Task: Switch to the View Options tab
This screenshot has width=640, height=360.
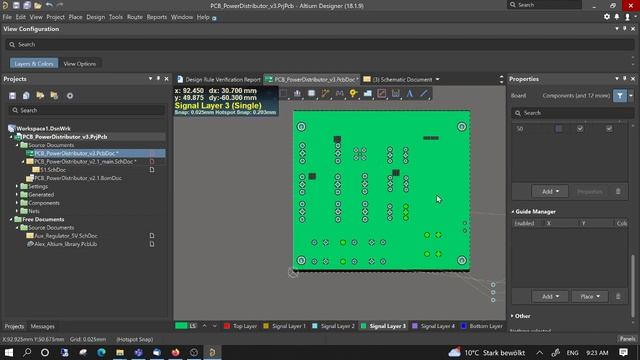Action: click(80, 64)
